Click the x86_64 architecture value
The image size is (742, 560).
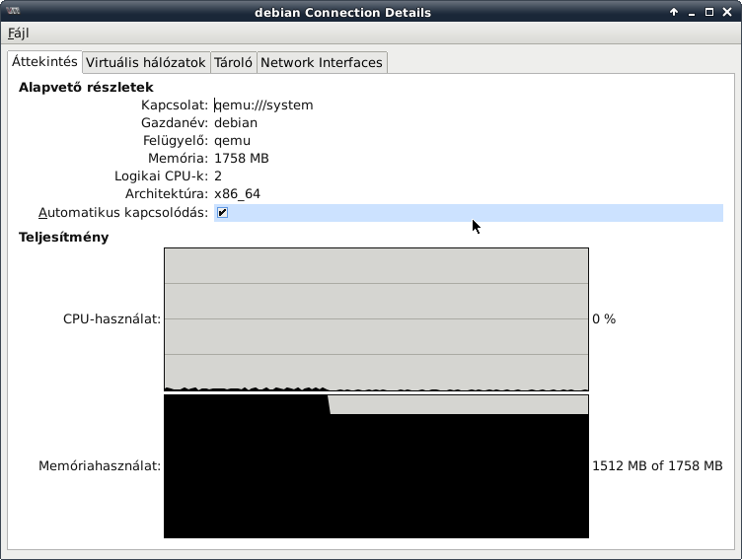click(237, 193)
